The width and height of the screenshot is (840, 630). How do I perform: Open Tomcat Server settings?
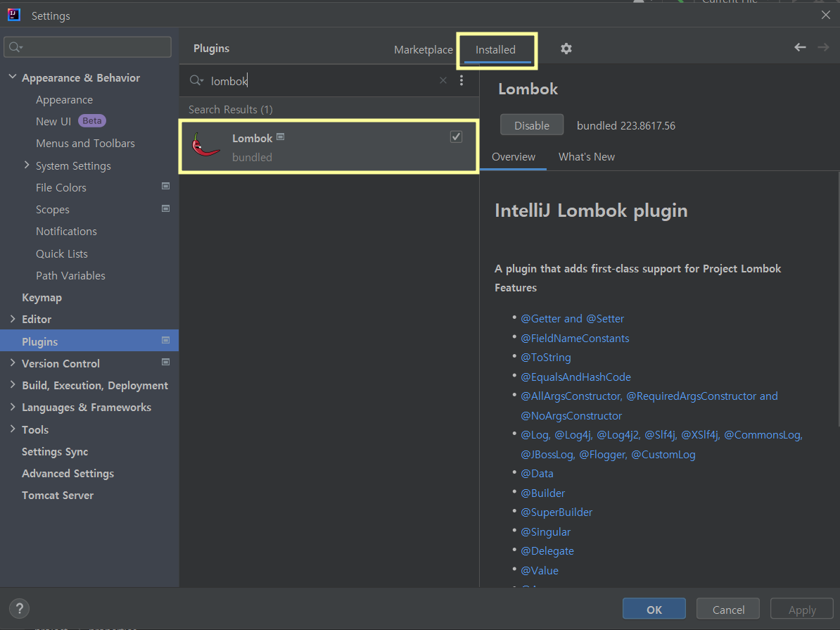point(57,496)
